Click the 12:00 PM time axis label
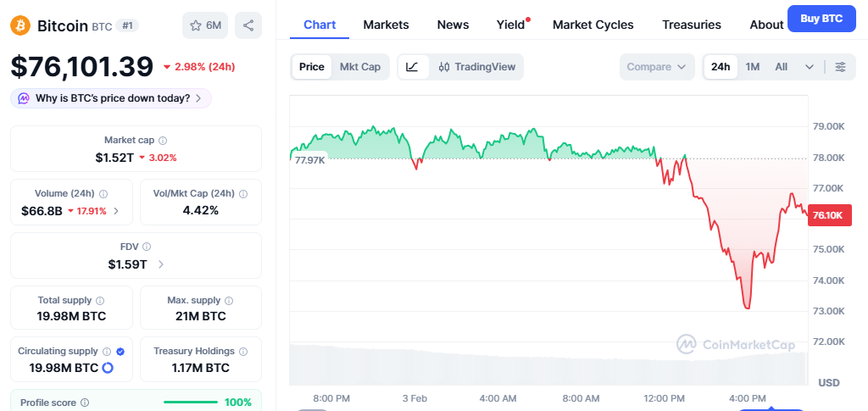Screen dimensions: 868x411 click(x=664, y=398)
